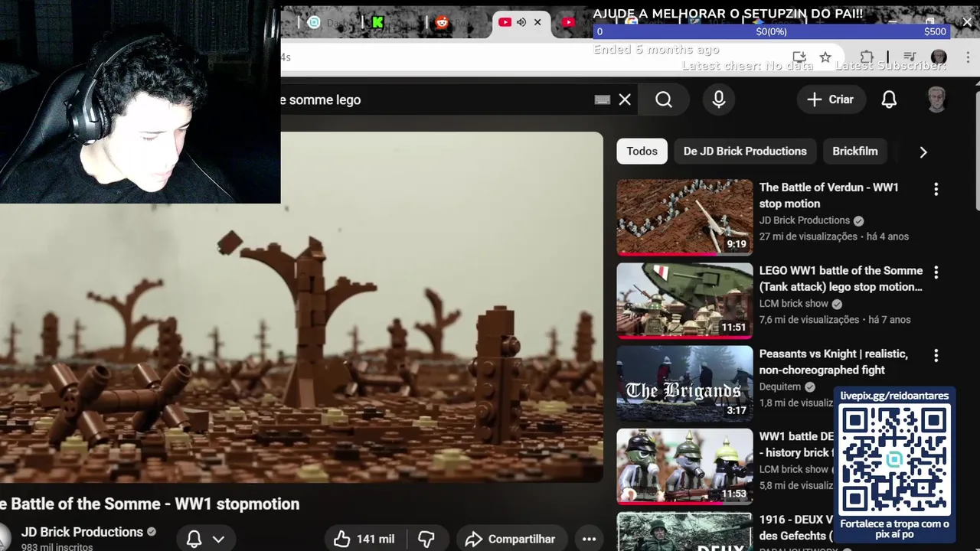The image size is (980, 551).
Task: Open the YouTube notifications bell in the header
Action: [889, 99]
